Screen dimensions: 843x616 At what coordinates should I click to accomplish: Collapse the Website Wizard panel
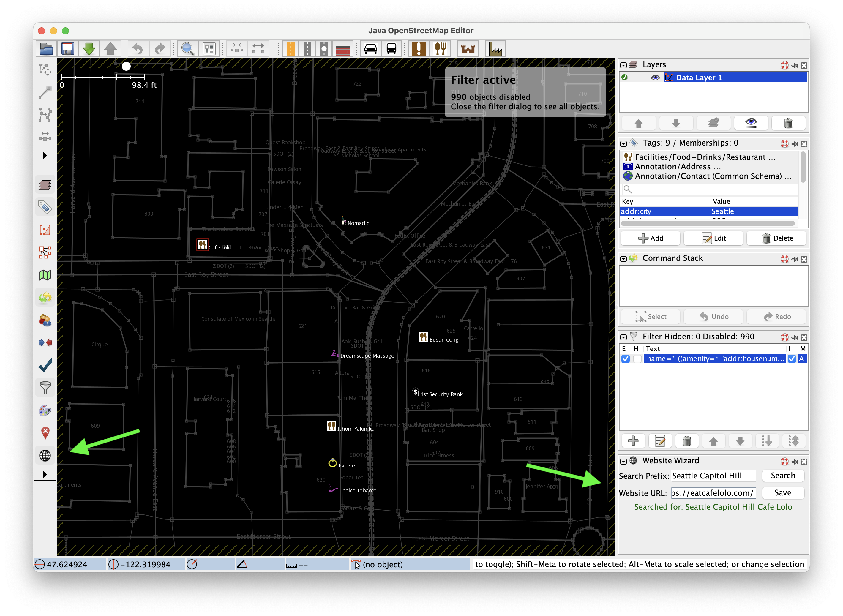[623, 462]
